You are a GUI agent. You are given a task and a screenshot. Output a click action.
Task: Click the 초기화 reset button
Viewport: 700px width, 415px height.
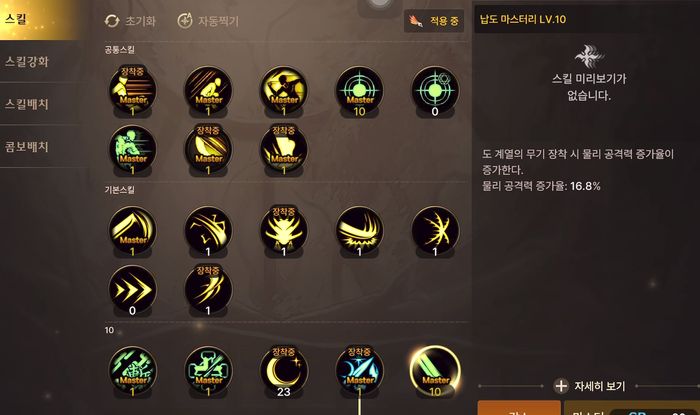click(130, 21)
